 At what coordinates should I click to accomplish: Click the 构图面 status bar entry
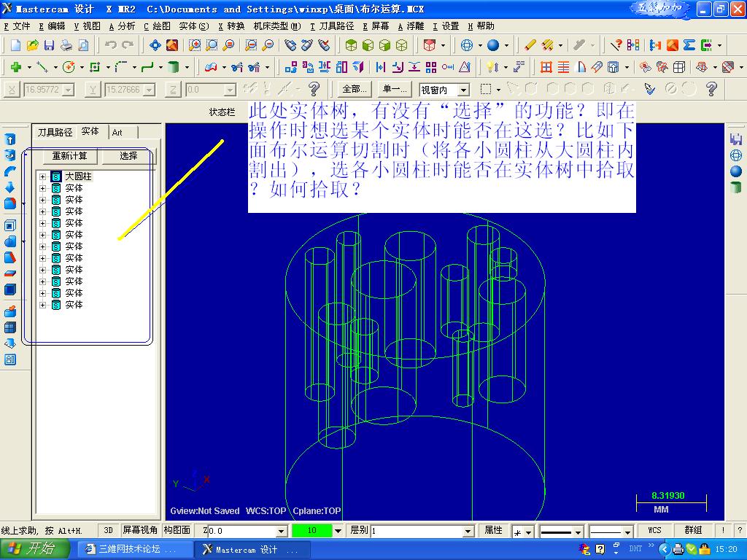click(x=177, y=530)
